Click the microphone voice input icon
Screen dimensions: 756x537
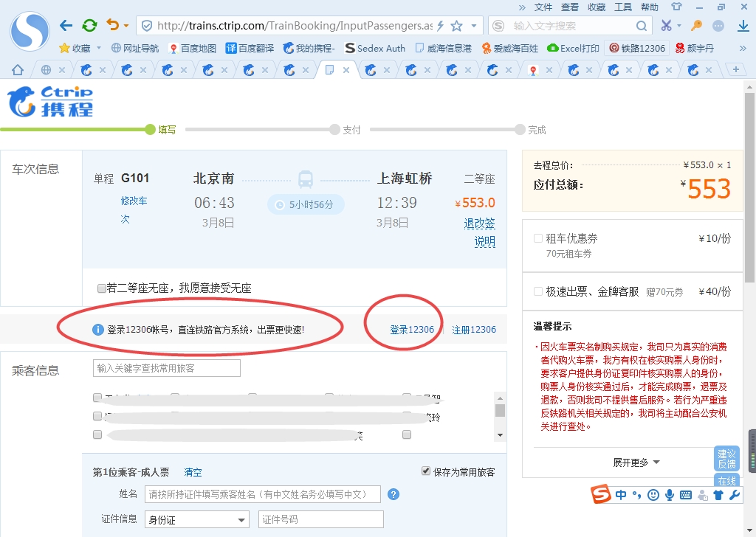[669, 495]
